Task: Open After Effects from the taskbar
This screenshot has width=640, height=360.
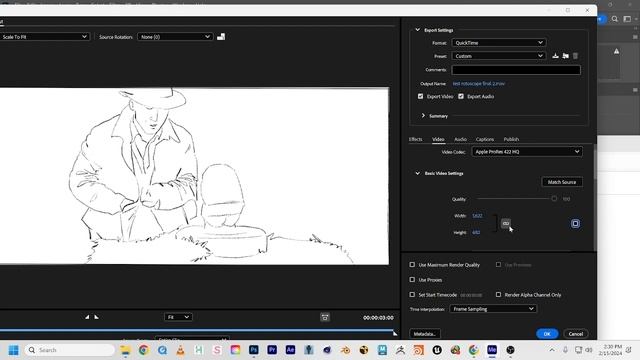Action: (290, 350)
